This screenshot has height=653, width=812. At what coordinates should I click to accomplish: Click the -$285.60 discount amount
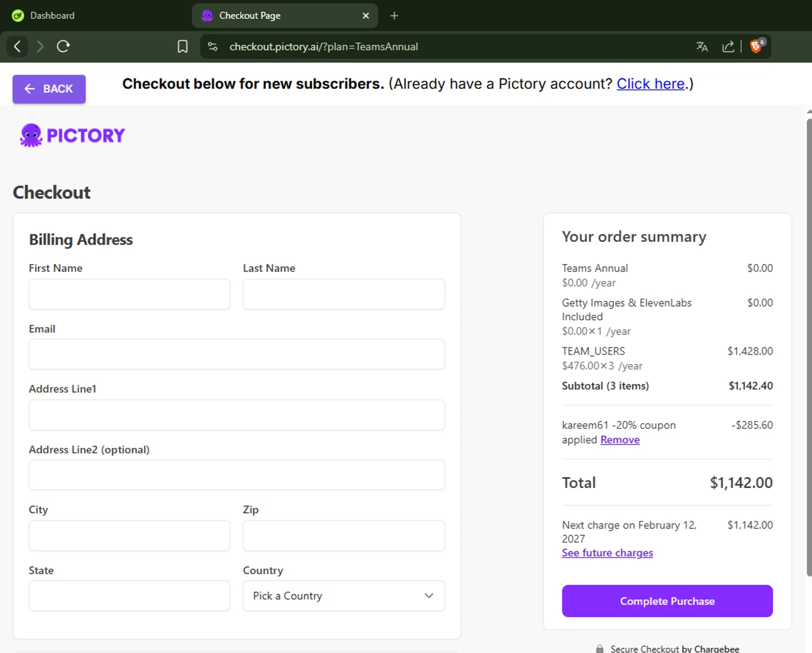click(x=752, y=425)
